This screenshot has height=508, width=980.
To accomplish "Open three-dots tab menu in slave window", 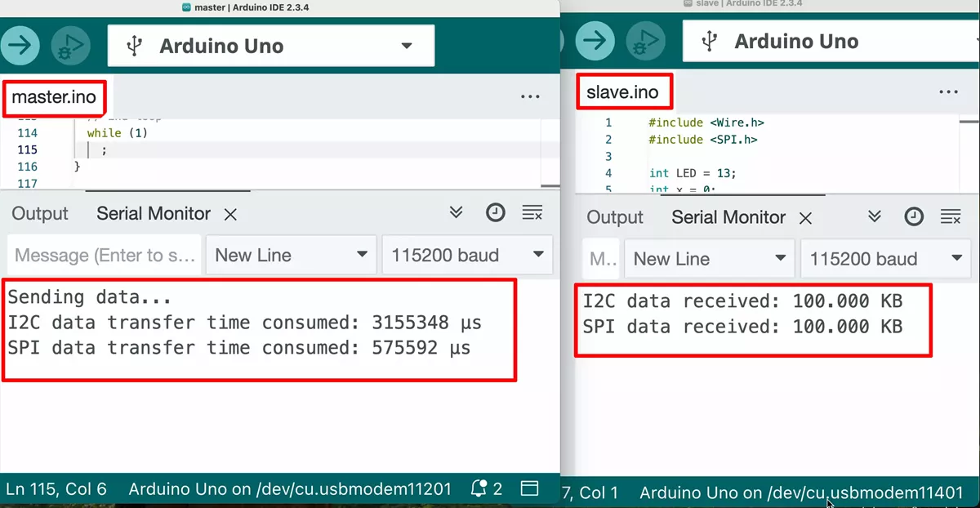I will click(x=948, y=92).
